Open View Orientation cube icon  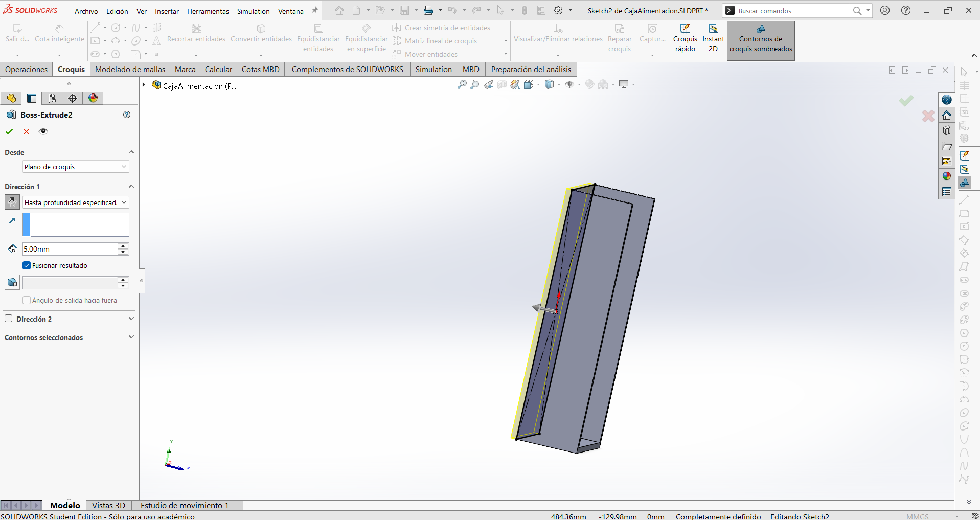tap(529, 85)
